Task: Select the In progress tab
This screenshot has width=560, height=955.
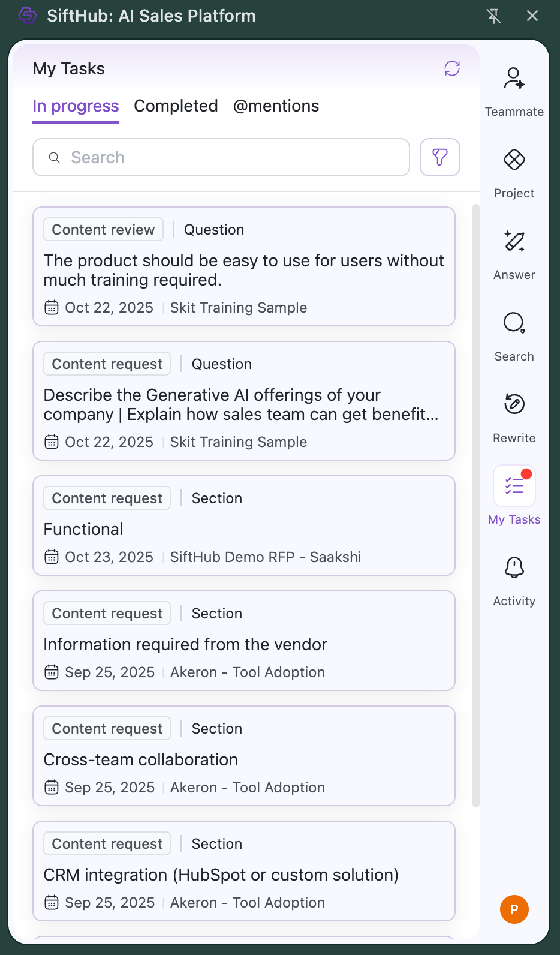Action: (76, 106)
